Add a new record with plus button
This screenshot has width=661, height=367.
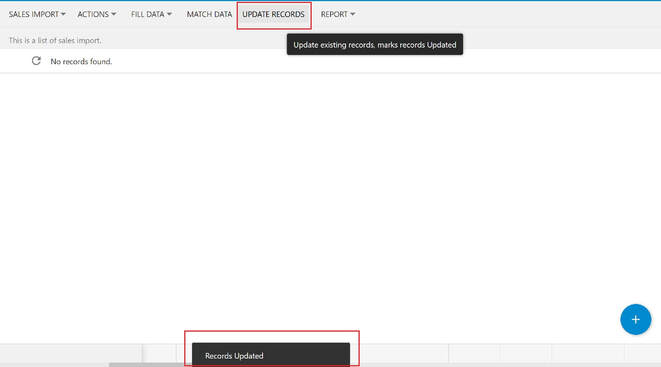[x=635, y=319]
